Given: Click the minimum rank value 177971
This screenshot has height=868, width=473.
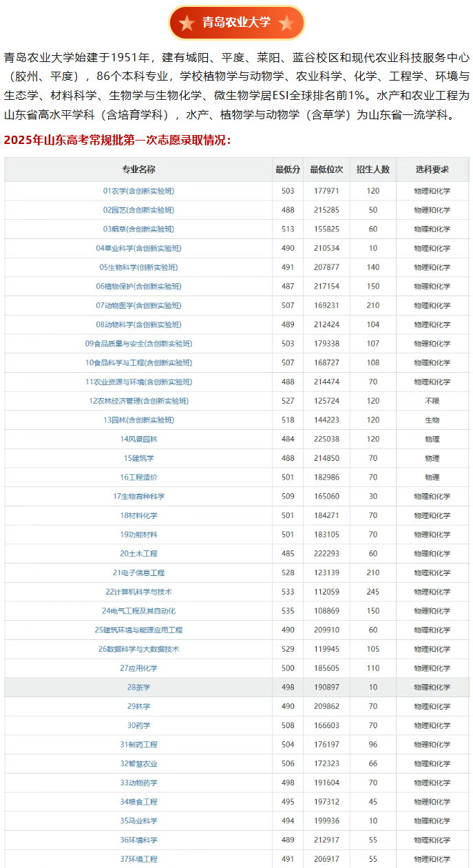Looking at the screenshot, I should coord(326,191).
